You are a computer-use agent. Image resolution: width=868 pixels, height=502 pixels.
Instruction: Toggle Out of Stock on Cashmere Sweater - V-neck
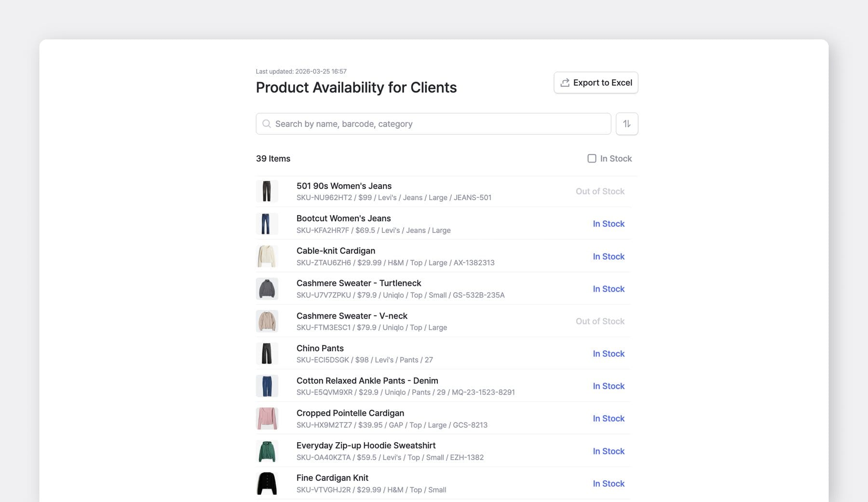pos(600,321)
